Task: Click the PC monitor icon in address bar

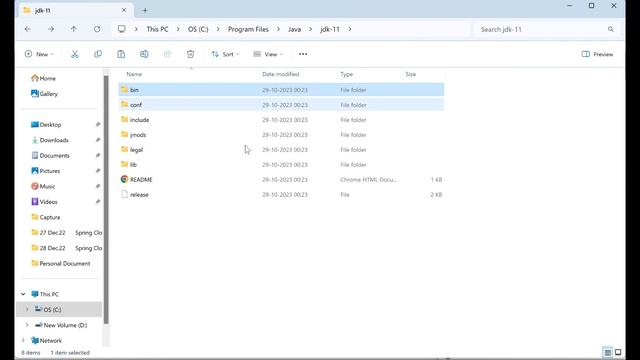Action: pos(122,29)
